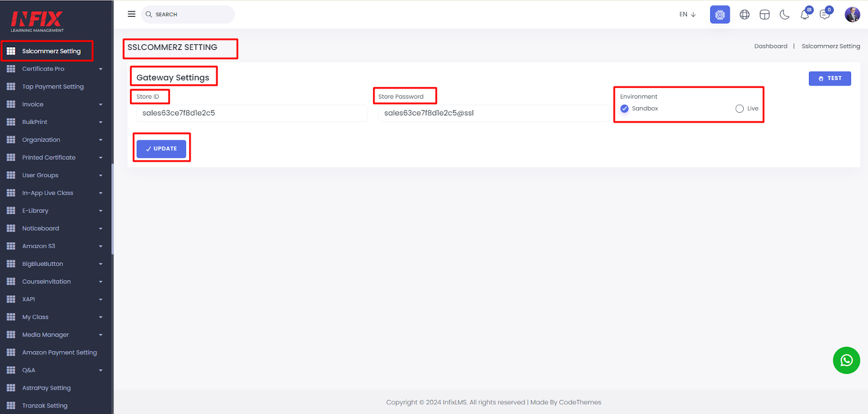Click Sslcommerz Setting breadcrumb link
The image size is (868, 414).
[831, 46]
